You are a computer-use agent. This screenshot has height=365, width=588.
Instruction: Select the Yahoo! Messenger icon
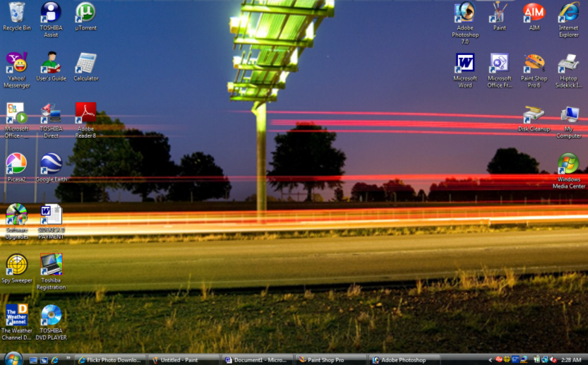(16, 70)
